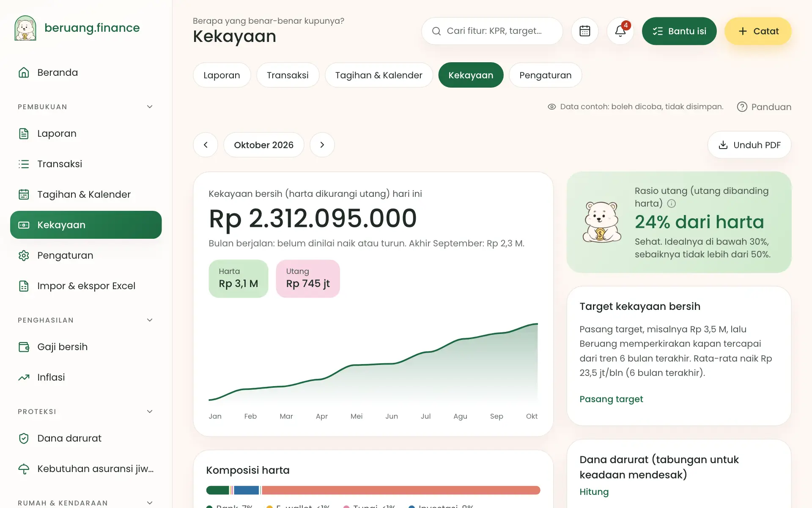Click the eye icon beside Data contoh
This screenshot has width=812, height=508.
click(x=551, y=107)
